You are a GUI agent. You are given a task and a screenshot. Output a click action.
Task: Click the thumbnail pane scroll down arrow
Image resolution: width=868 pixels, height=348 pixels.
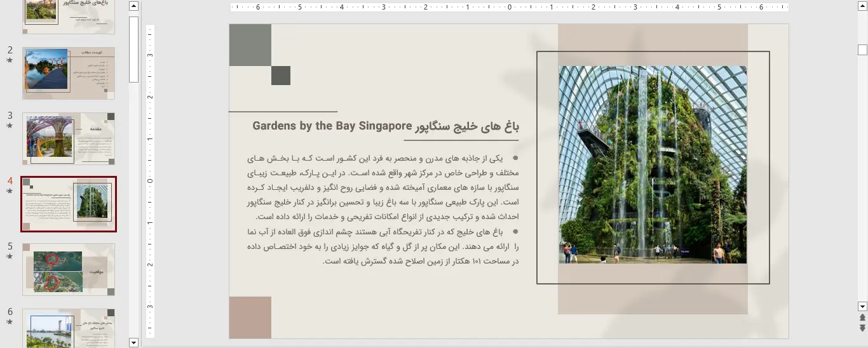tap(133, 342)
